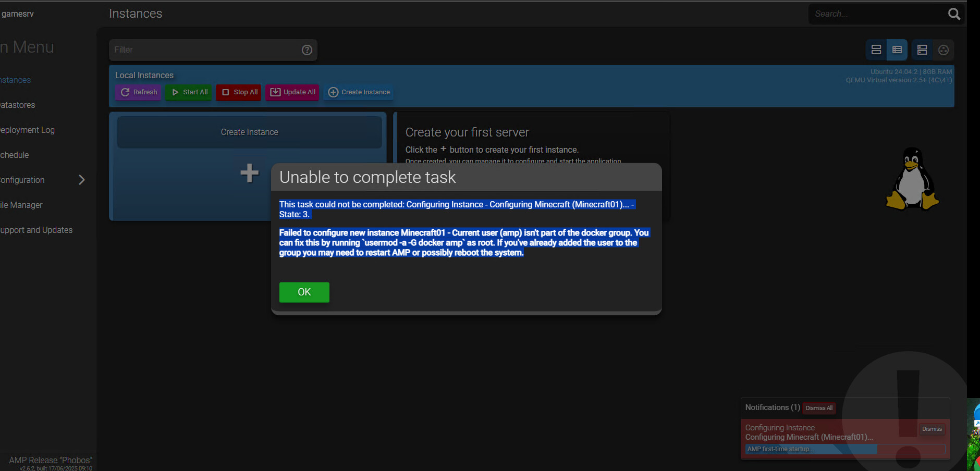The width and height of the screenshot is (980, 471).
Task: Click the Unable to complete task title
Action: (x=367, y=178)
